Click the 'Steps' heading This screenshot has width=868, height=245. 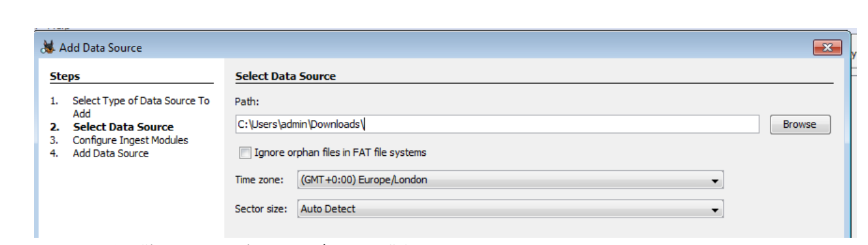65,77
